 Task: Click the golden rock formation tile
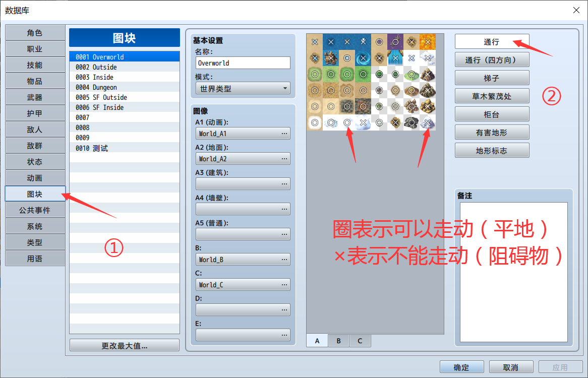click(x=428, y=106)
